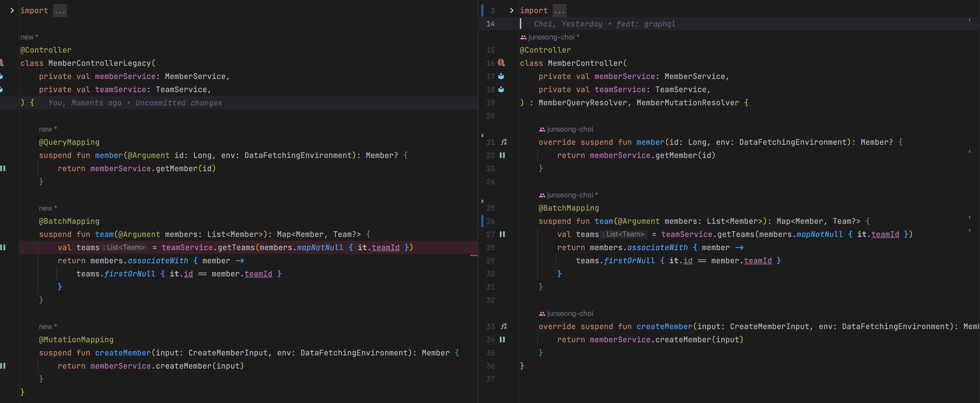Click the implements-function gutter icon on line 33
Screen dimensions: 980x403
504,327
